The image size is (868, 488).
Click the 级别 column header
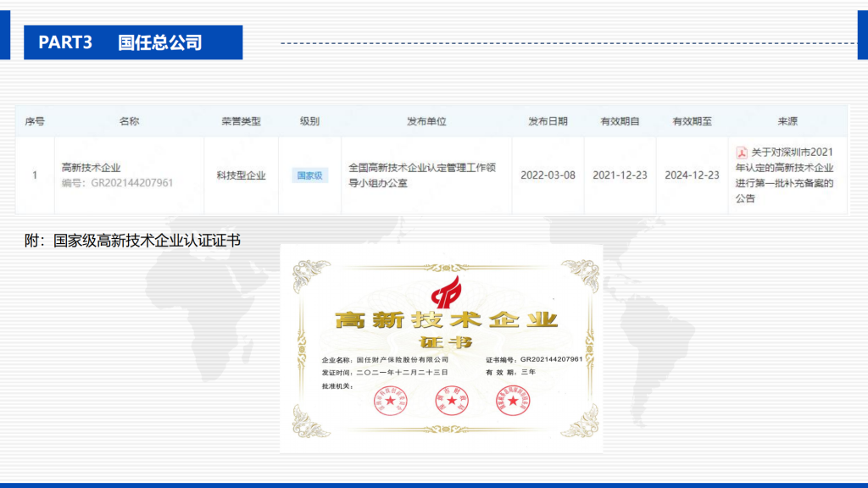click(x=309, y=121)
